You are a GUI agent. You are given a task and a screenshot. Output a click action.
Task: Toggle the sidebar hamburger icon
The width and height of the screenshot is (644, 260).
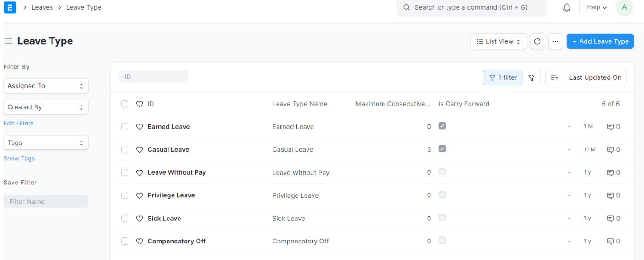8,41
